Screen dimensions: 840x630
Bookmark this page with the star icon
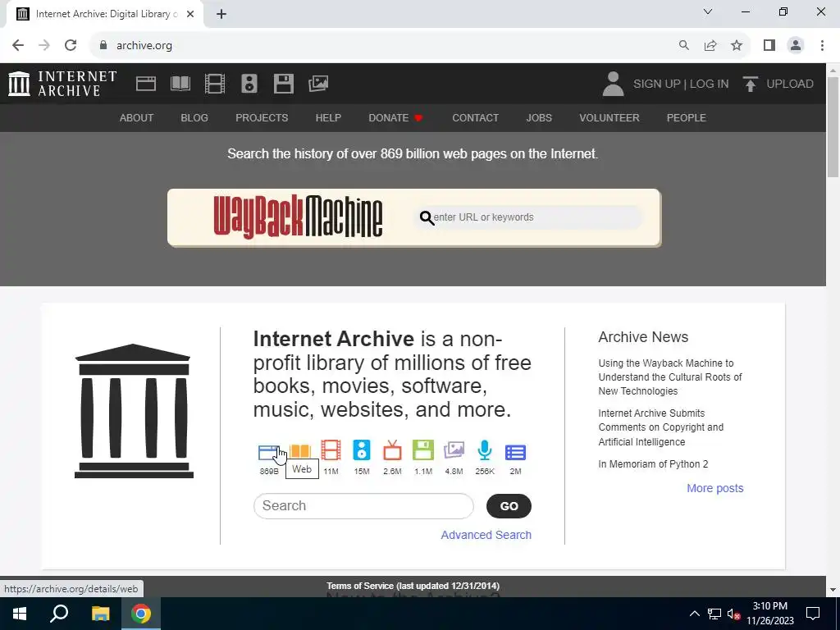tap(737, 46)
